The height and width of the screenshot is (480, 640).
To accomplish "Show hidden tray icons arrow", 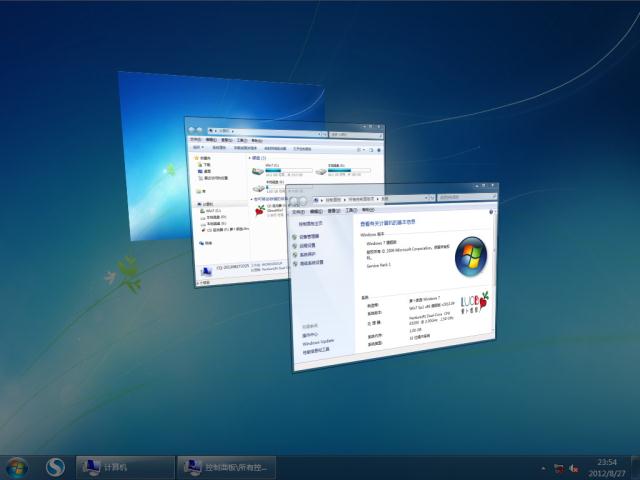I will tap(543, 468).
